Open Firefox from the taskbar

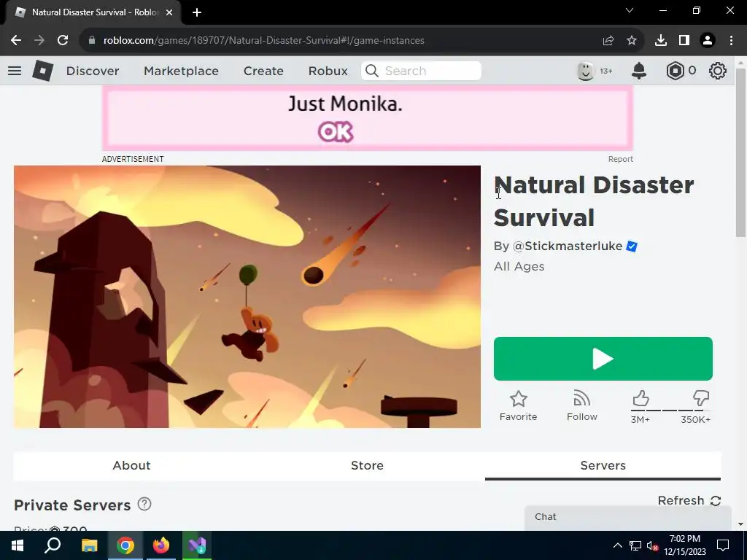[x=161, y=545]
